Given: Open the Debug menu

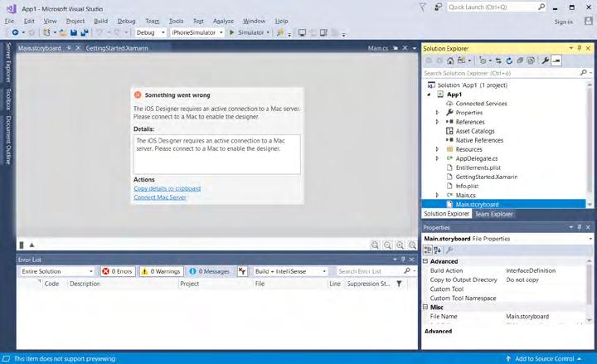Looking at the screenshot, I should (126, 22).
